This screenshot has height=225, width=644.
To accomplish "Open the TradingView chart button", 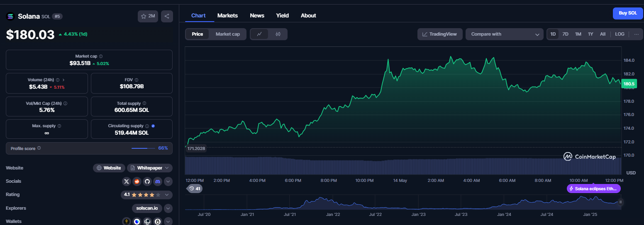I will 439,34.
